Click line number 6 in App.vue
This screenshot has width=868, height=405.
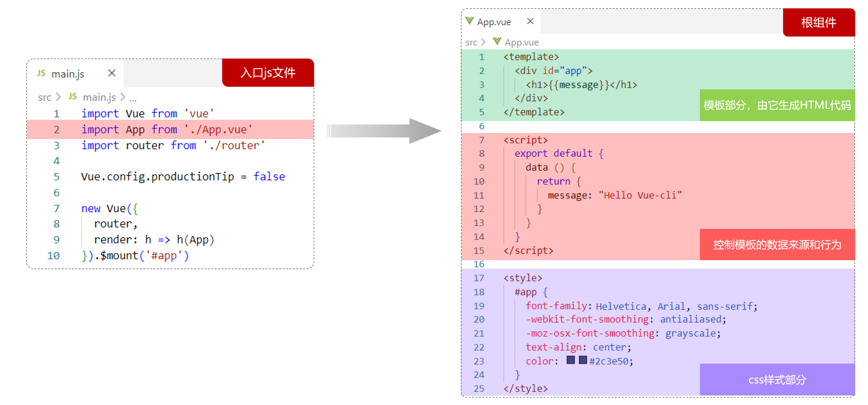coord(482,126)
